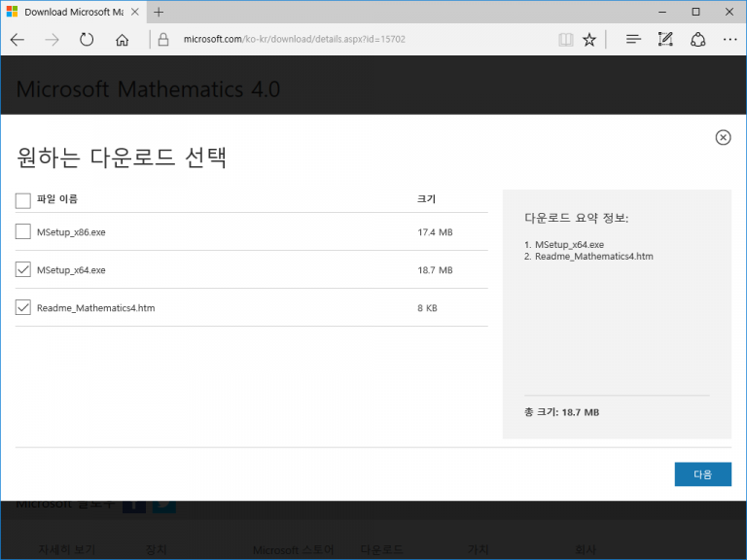Open the home page icon
This screenshot has width=747, height=560.
pos(122,40)
